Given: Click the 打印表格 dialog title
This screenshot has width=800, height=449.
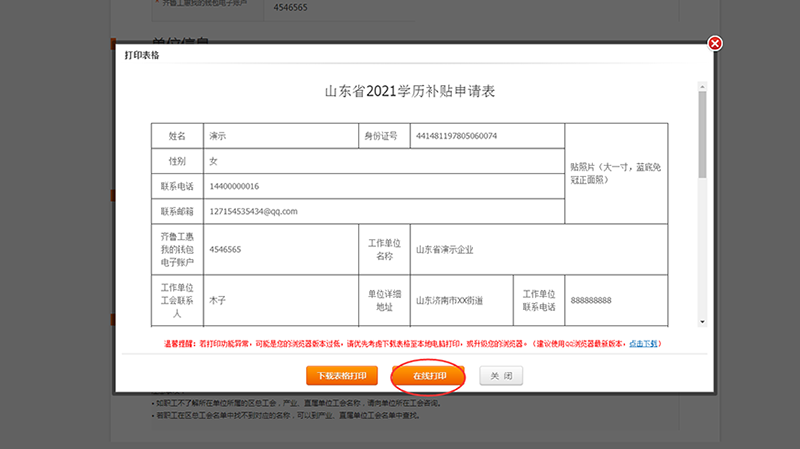Looking at the screenshot, I should tap(142, 55).
